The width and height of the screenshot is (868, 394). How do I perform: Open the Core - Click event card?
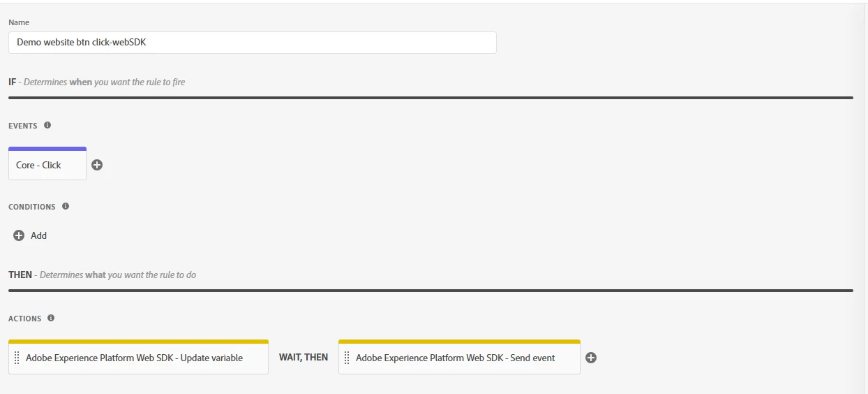pos(47,164)
